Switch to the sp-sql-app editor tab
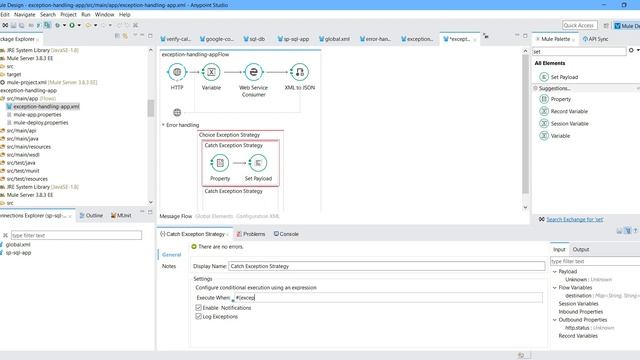The image size is (640, 360). [293, 39]
